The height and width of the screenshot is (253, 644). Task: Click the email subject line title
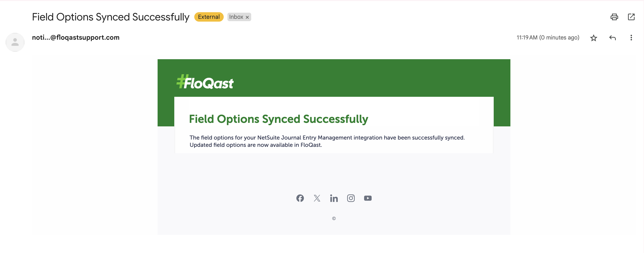[111, 17]
